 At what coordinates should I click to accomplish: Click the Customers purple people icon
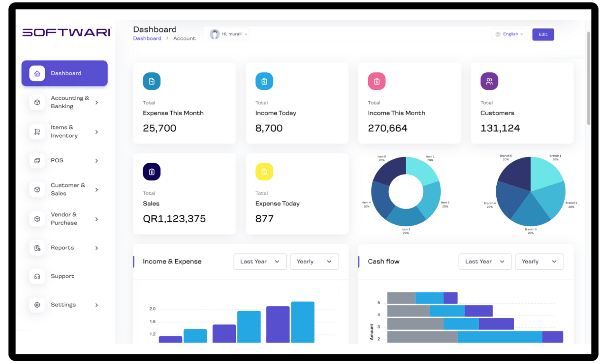(489, 81)
